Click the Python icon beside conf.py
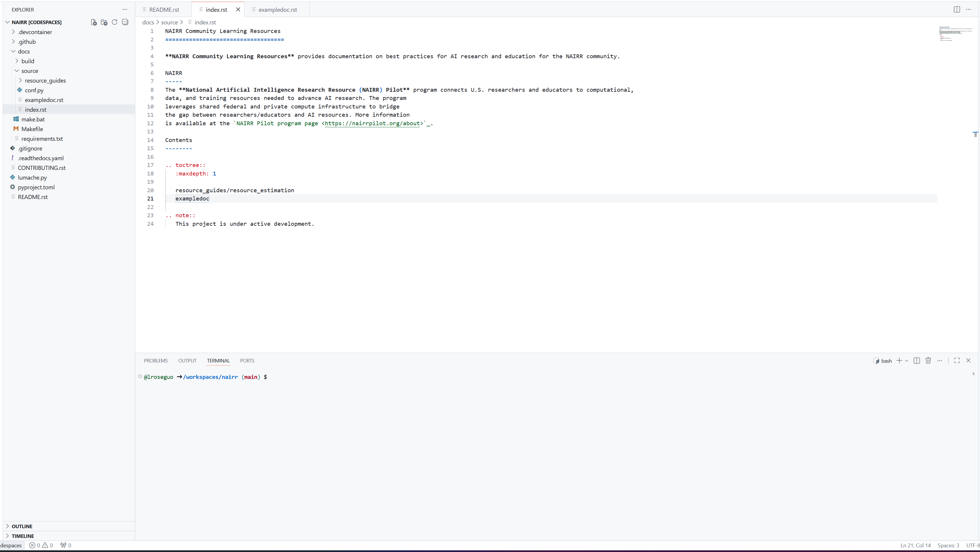 click(20, 90)
